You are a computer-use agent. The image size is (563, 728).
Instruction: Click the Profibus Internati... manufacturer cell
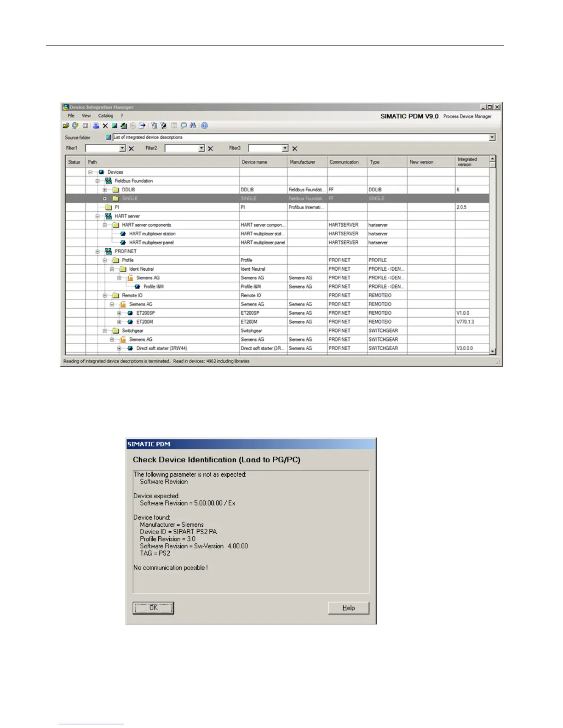[306, 207]
